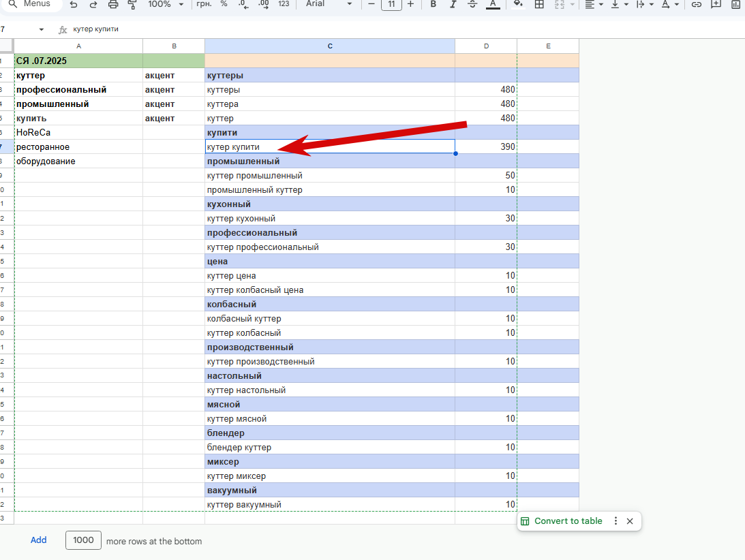Select cell куттер миксер
745x560 pixels.
(x=330, y=476)
